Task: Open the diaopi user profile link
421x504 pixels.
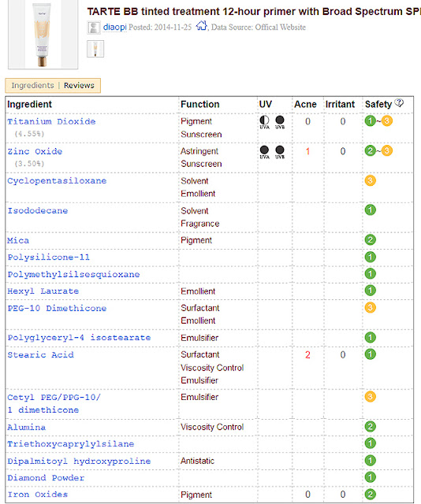Action: coord(114,27)
